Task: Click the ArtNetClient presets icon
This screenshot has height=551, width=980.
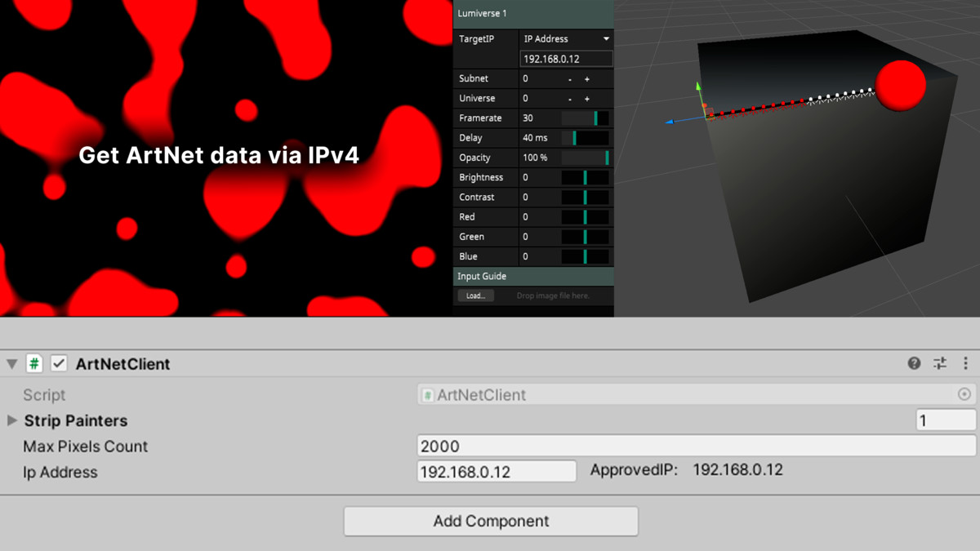Action: click(x=940, y=364)
